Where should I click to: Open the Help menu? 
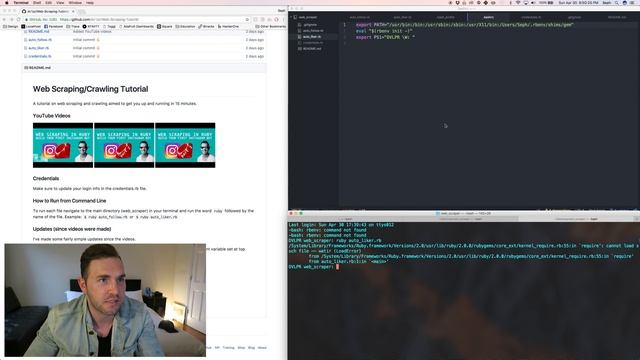pos(90,2)
